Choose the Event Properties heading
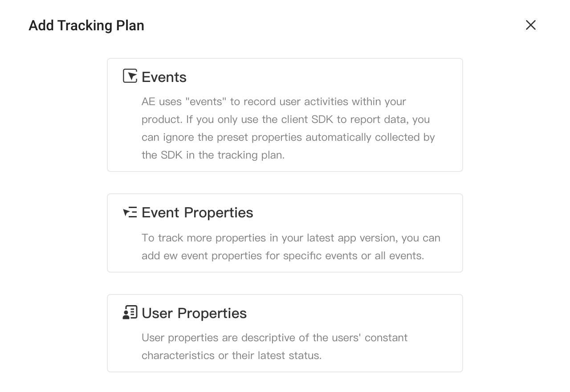570x392 pixels. pyautogui.click(x=197, y=212)
